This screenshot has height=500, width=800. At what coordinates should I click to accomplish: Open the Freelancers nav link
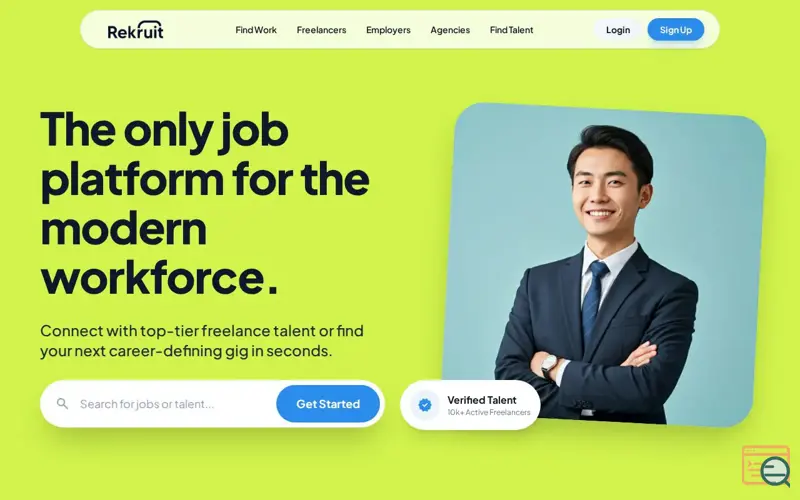click(x=321, y=30)
